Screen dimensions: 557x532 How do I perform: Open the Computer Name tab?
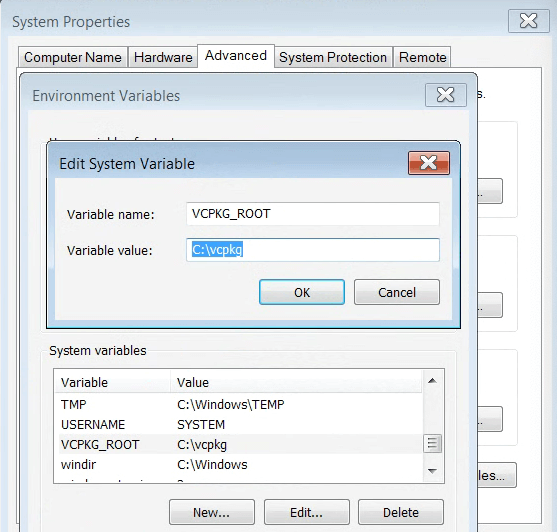pos(73,57)
